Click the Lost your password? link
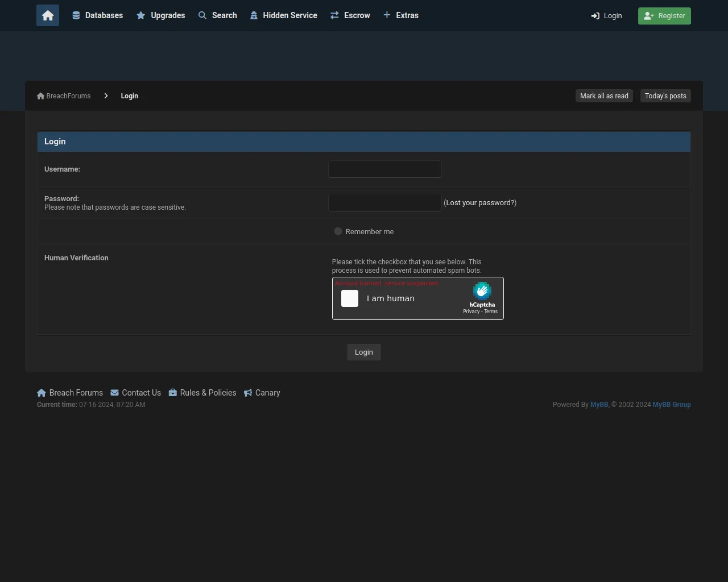Screen dimensions: 728x582 pyautogui.click(x=481, y=203)
